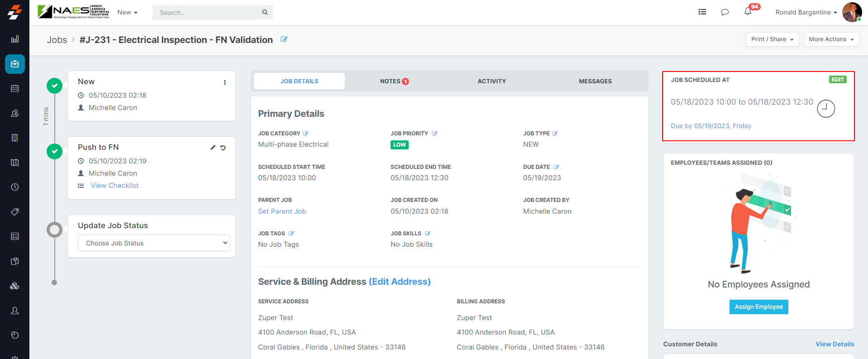Open the three-dot menu on New status
Screen dimensions: 868x359
[225, 82]
